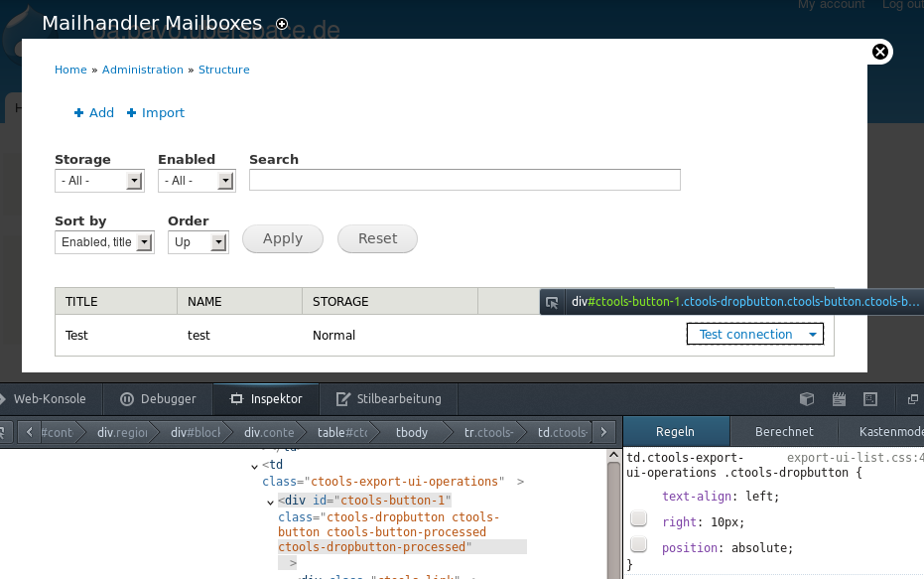Switch to the Debugger tab
The width and height of the screenshot is (924, 579).
(157, 399)
